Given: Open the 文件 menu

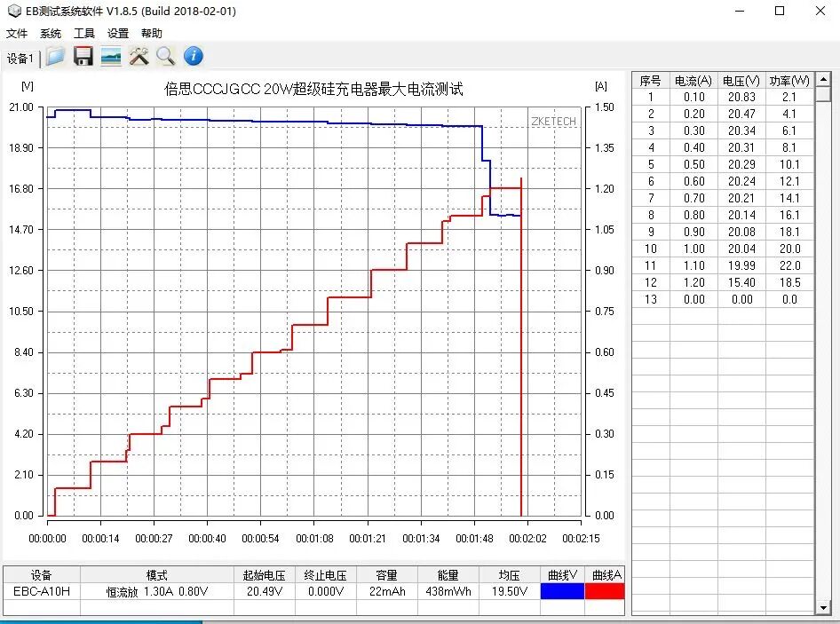Looking at the screenshot, I should (x=17, y=33).
